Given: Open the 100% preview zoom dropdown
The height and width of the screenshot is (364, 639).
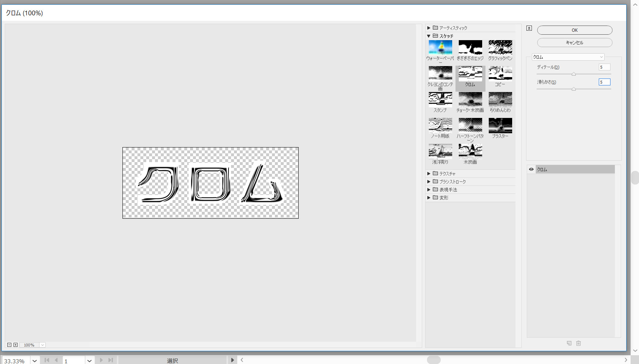Looking at the screenshot, I should coord(42,345).
